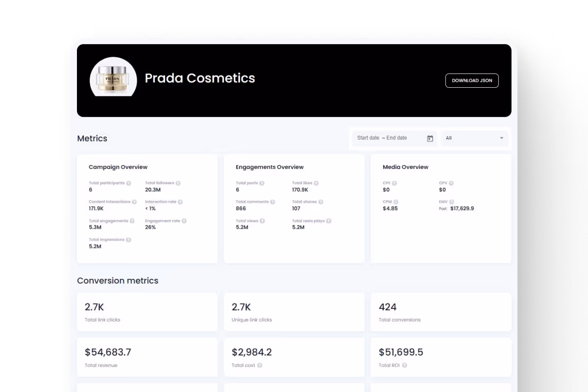Click the Metrics section heading
Screen dimensions: 588x392
[92, 138]
